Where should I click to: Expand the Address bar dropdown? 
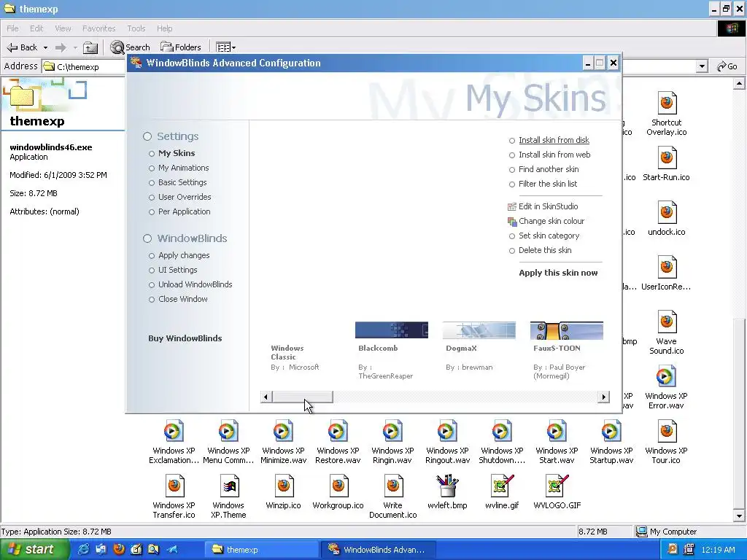pos(701,66)
